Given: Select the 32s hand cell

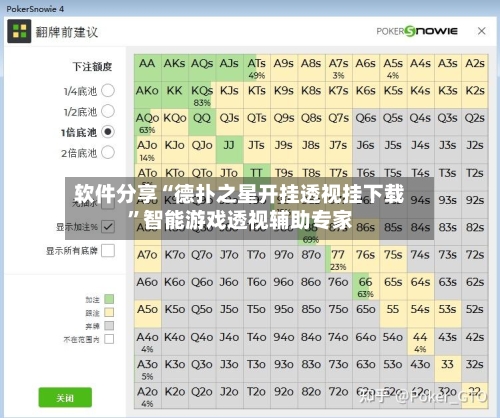Looking at the screenshot, I should click(x=475, y=368).
